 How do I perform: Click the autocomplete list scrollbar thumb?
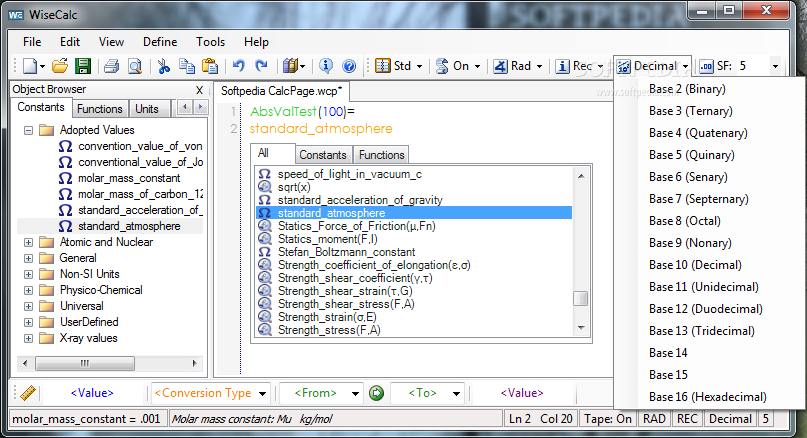(x=581, y=299)
